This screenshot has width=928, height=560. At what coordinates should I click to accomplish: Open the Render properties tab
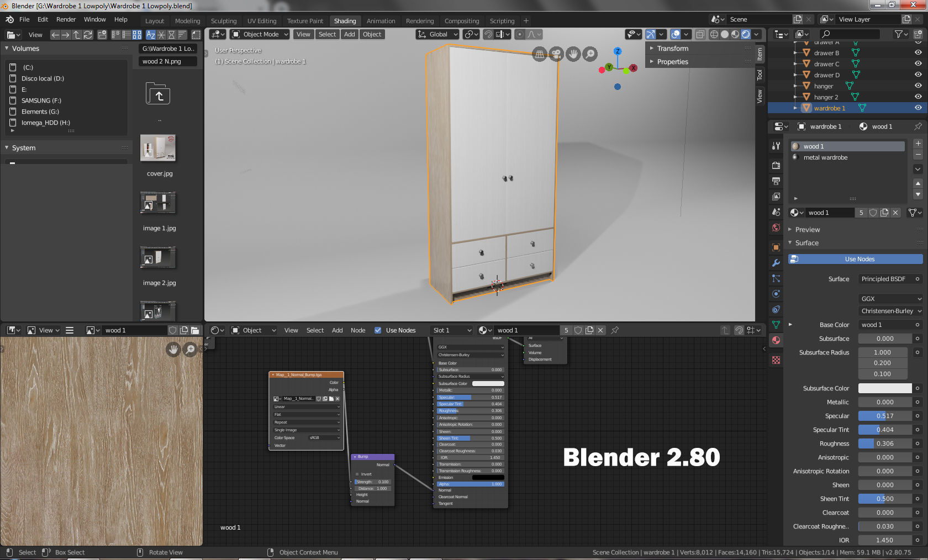point(776,165)
